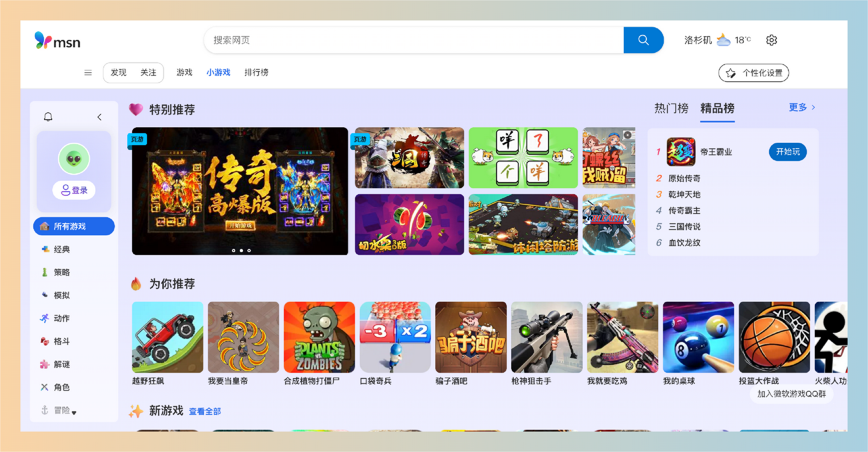Switch to the 精品榜 tab
868x452 pixels.
click(x=717, y=108)
